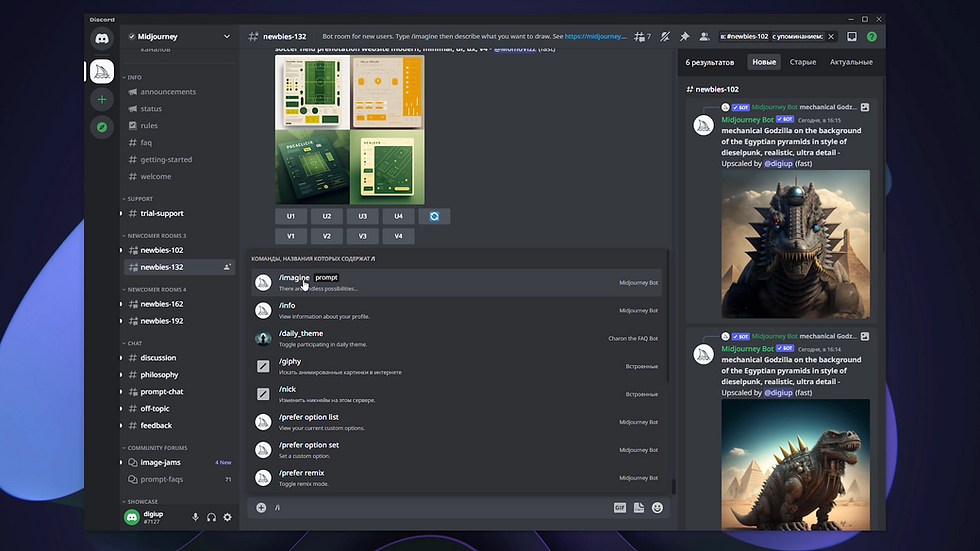980x551 pixels.
Task: Select /prefer option list command
Action: (456, 422)
